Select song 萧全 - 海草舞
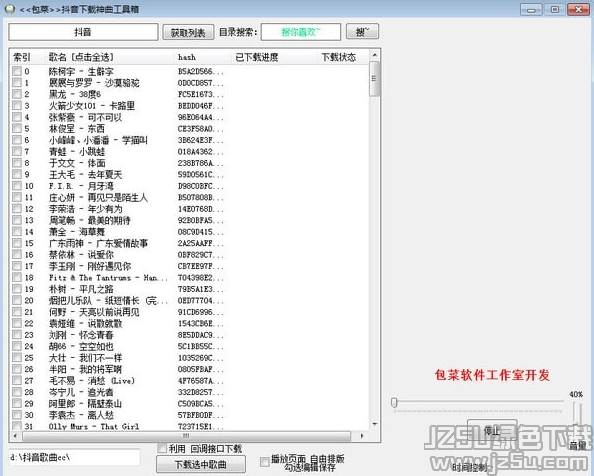The width and height of the screenshot is (594, 476). 77,231
